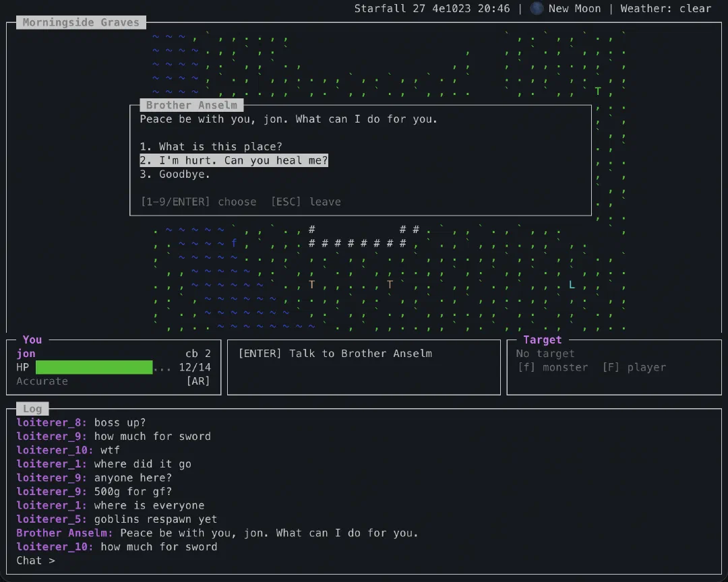The height and width of the screenshot is (582, 728).
Task: Click the 'cb 2' combat level value
Action: (198, 354)
